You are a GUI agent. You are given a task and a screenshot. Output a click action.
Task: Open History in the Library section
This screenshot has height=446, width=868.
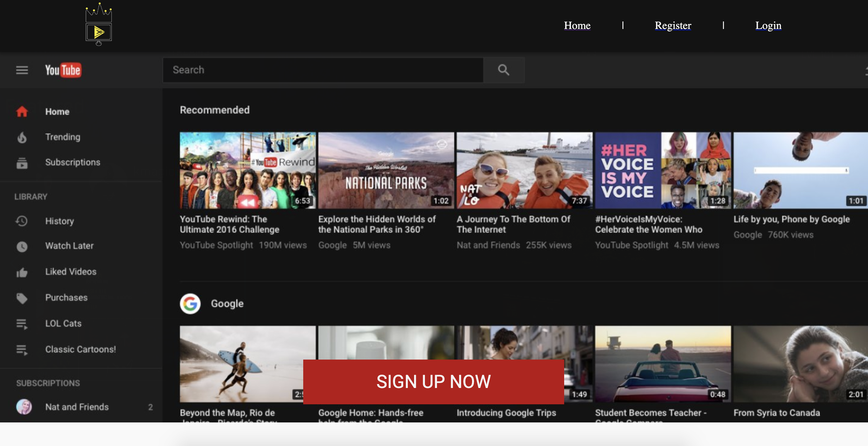pos(59,221)
